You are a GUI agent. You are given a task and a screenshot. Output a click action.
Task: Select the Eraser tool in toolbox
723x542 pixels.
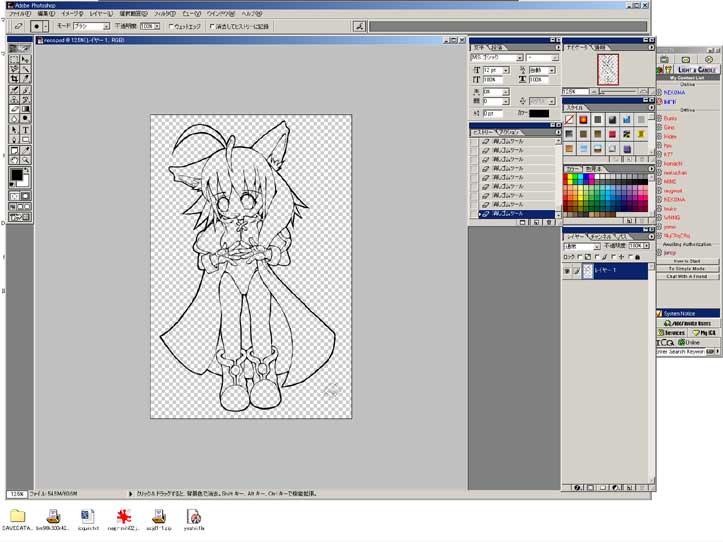[14, 109]
